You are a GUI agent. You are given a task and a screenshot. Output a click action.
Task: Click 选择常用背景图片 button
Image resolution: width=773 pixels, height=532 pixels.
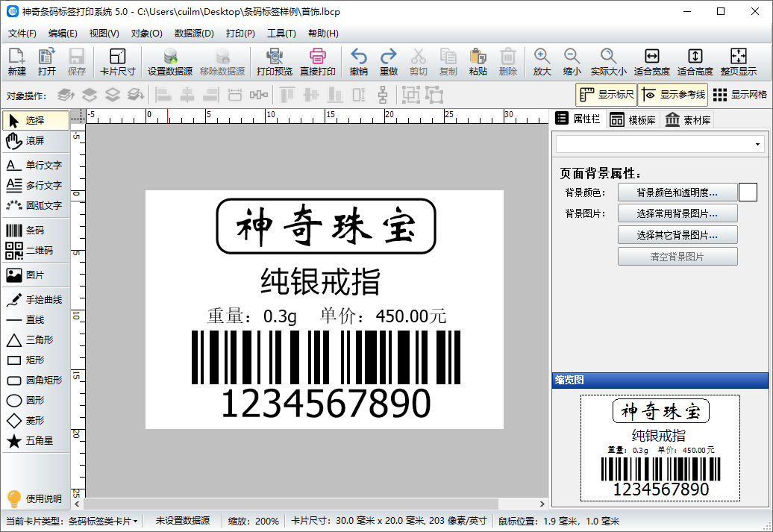click(677, 213)
